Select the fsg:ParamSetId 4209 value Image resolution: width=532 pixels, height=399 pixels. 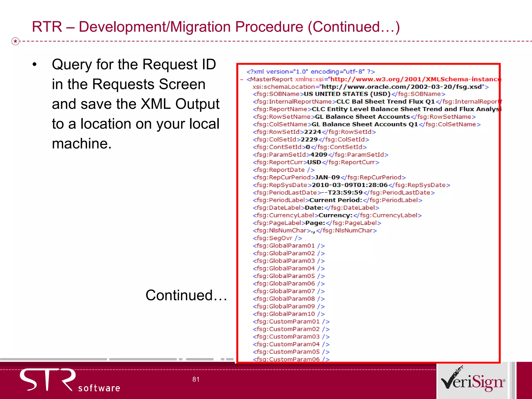[x=319, y=155]
